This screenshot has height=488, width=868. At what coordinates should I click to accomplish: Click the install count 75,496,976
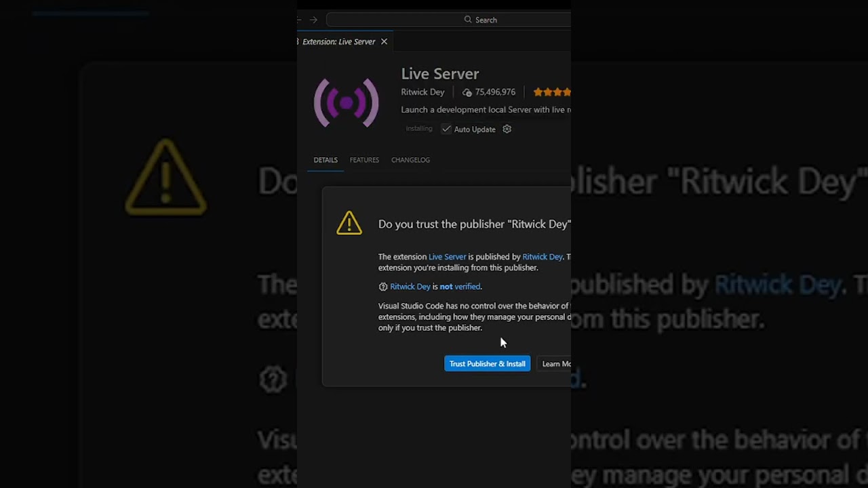tap(495, 92)
